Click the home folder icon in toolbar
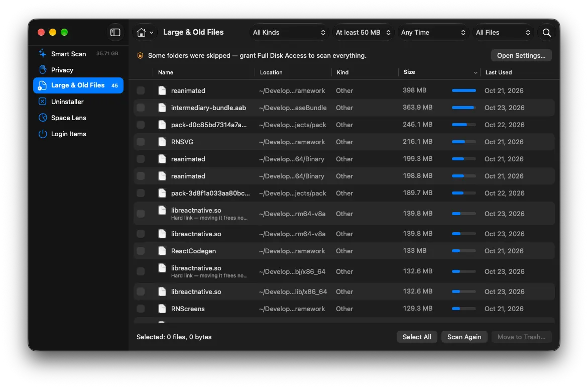 click(141, 33)
